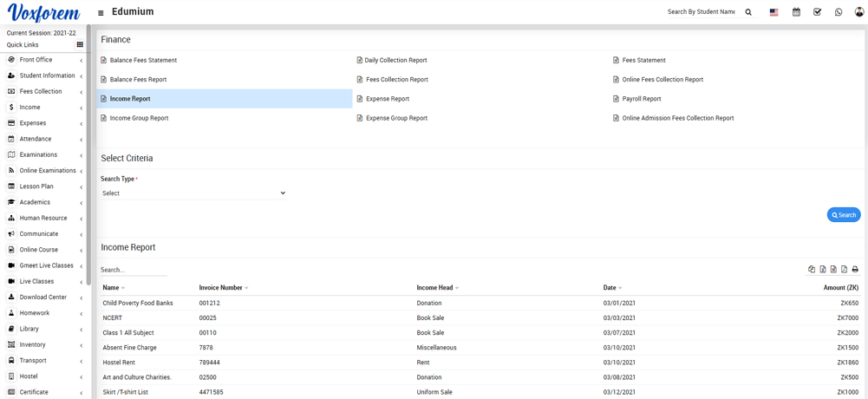This screenshot has height=399, width=868.
Task: Copy the Income Report table data
Action: coord(812,270)
